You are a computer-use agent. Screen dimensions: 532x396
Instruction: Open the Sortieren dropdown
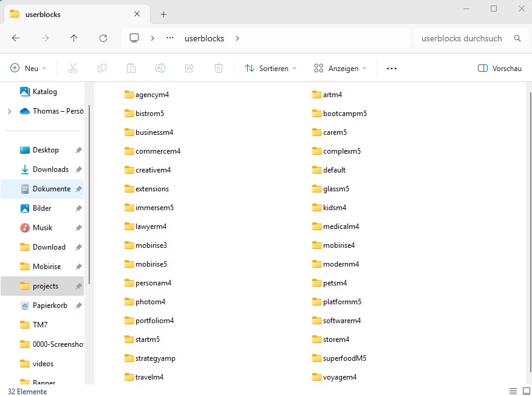tap(271, 69)
